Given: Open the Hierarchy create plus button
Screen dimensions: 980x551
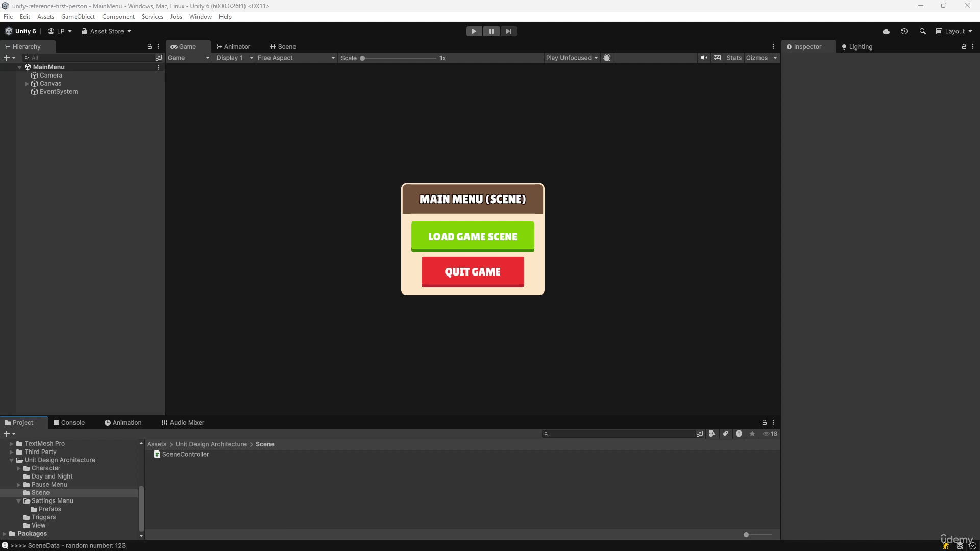Looking at the screenshot, I should coord(9,58).
